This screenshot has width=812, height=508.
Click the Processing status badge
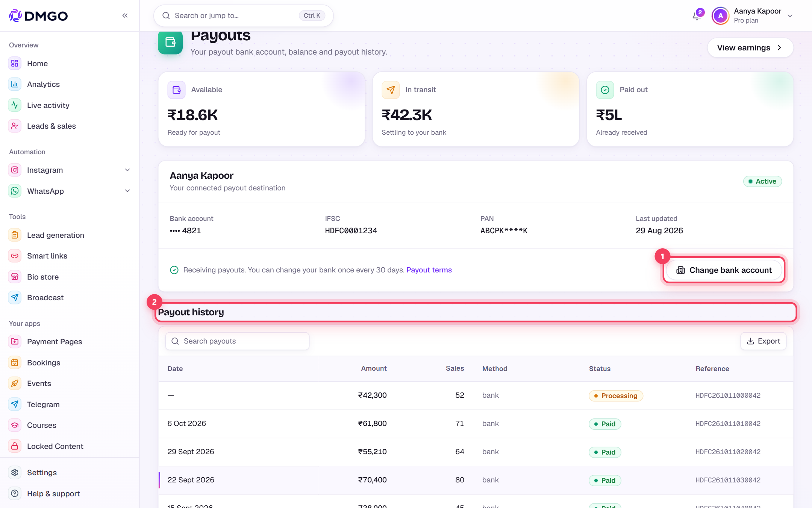[616, 395]
